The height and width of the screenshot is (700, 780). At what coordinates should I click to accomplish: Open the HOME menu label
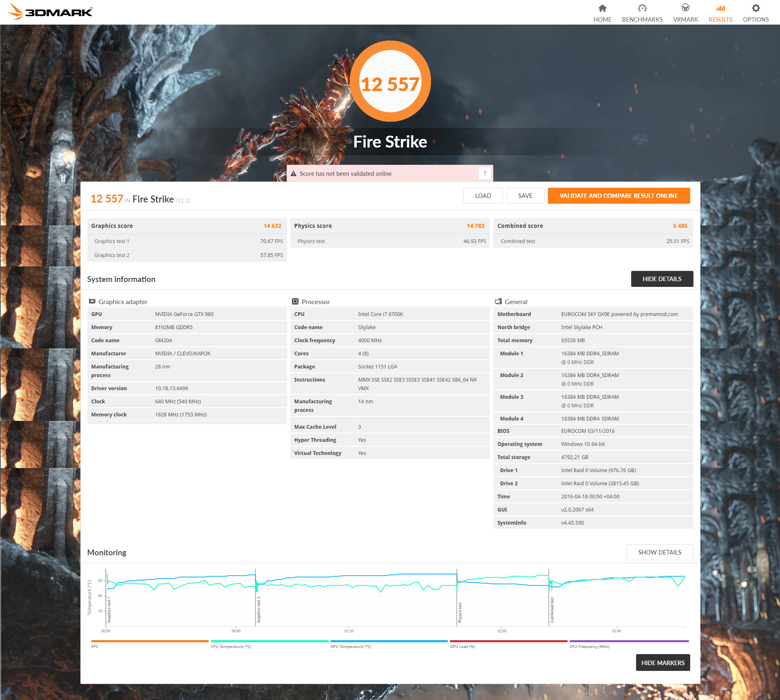point(602,19)
